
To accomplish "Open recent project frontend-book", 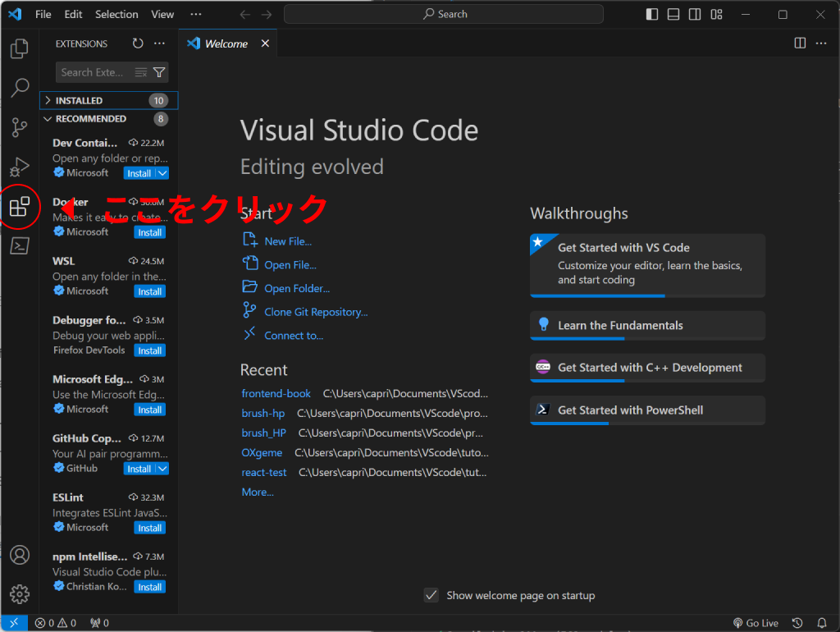I will [x=276, y=393].
